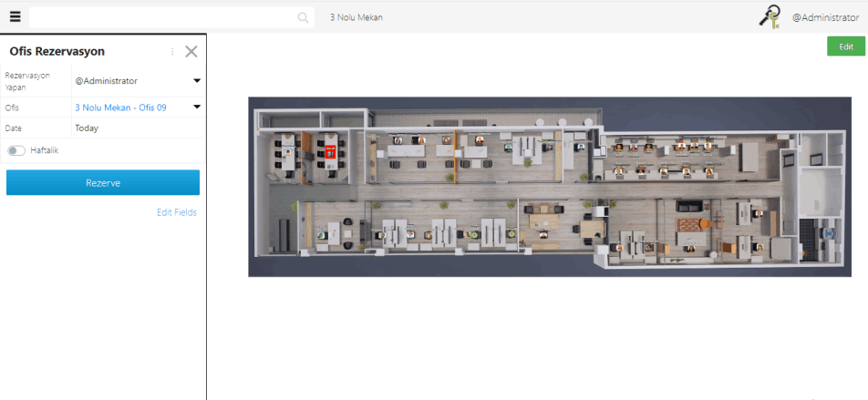
Task: Open the hamburger main menu
Action: pos(15,16)
